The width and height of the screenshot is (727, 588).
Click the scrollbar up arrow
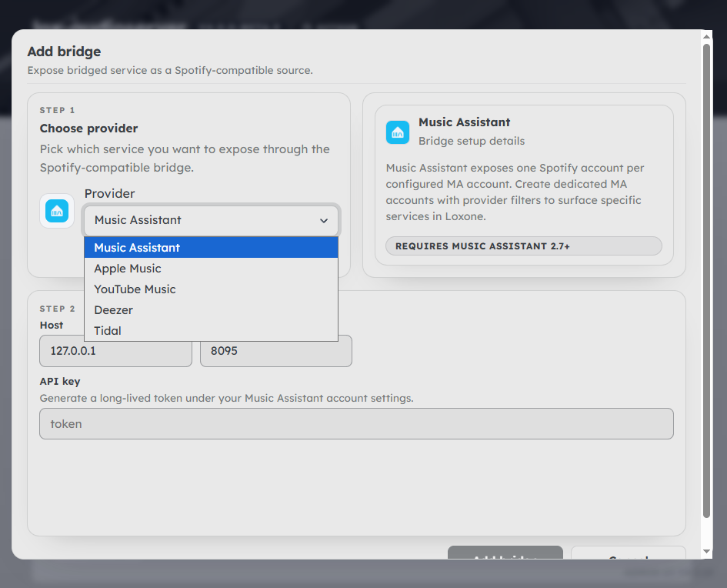707,36
